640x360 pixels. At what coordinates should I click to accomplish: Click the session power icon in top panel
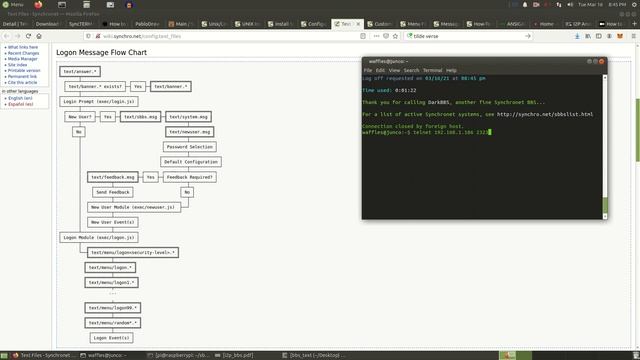pyautogui.click(x=634, y=4)
